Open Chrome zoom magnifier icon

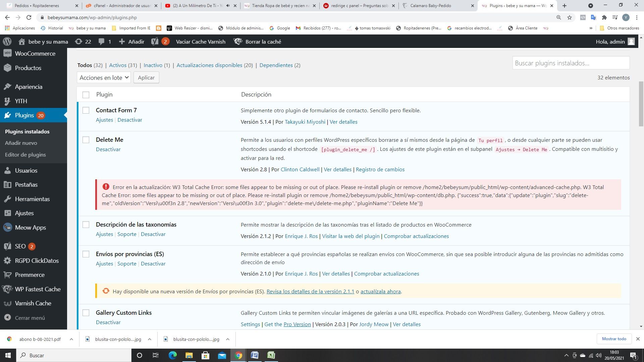(x=558, y=17)
